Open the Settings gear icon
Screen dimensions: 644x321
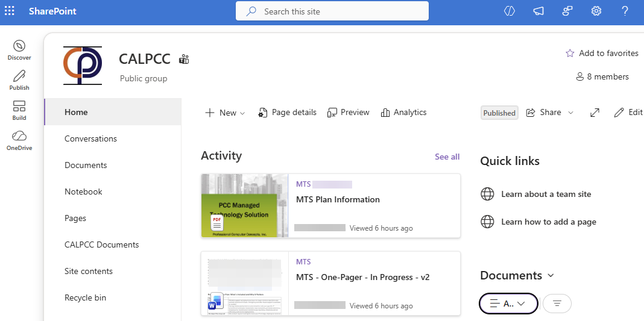pos(596,11)
